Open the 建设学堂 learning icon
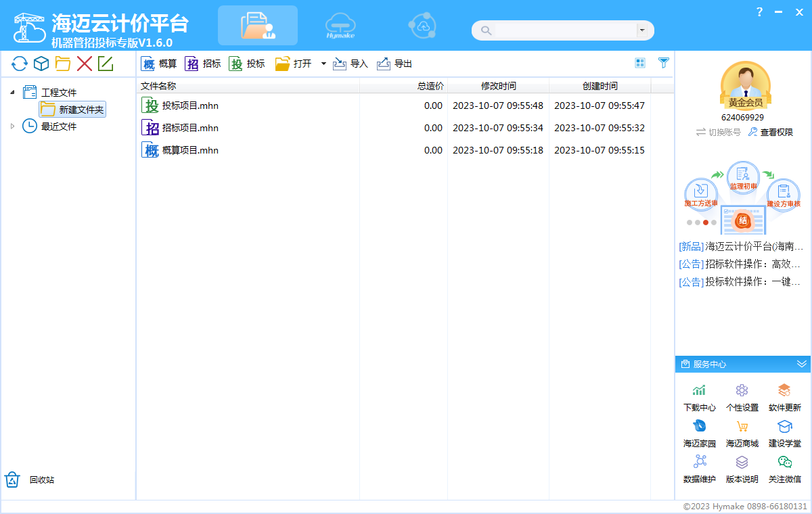 click(x=785, y=426)
